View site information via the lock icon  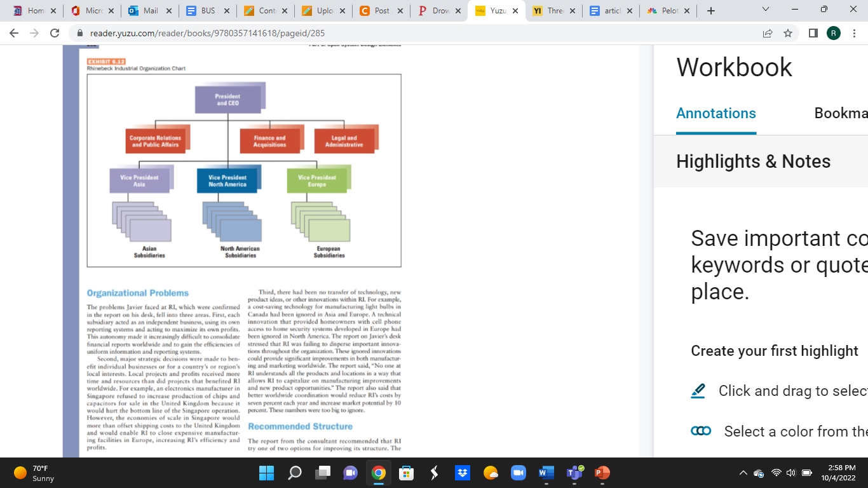click(80, 33)
